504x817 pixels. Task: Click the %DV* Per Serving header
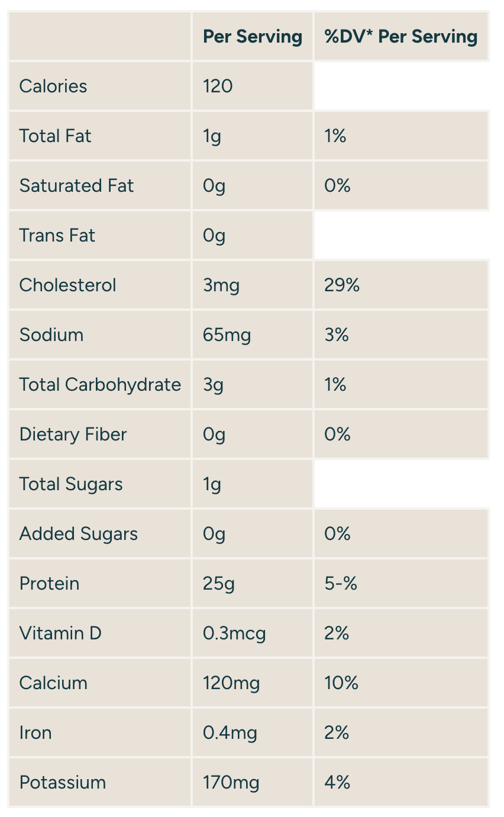(x=401, y=37)
